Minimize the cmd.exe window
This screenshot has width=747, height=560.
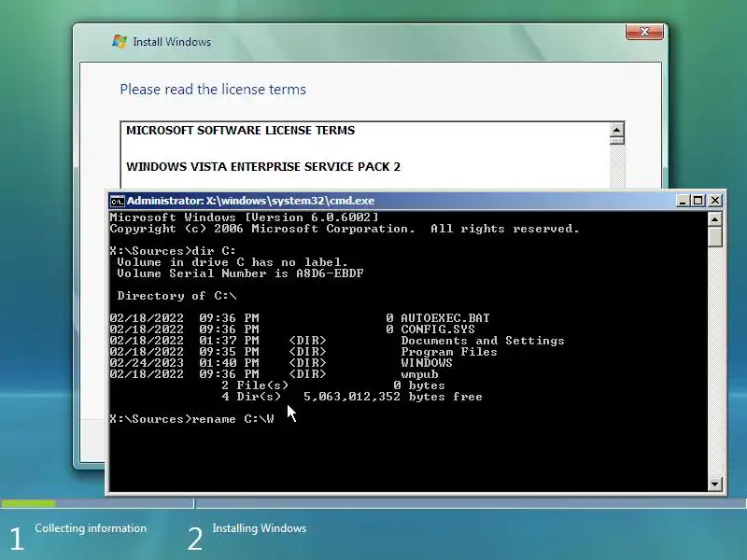pos(683,201)
